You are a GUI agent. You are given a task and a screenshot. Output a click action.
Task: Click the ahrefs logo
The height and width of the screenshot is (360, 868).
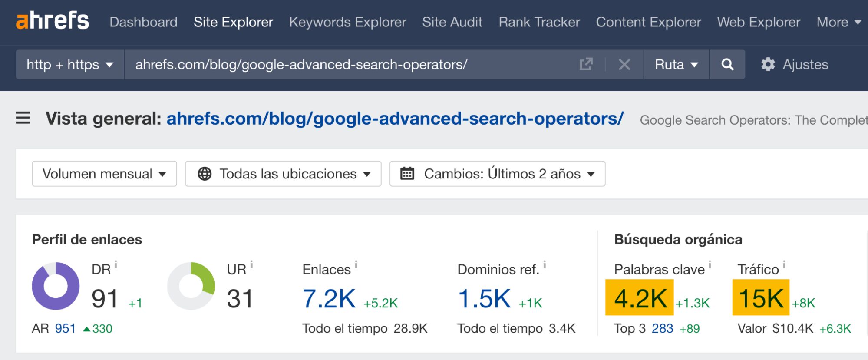click(53, 21)
